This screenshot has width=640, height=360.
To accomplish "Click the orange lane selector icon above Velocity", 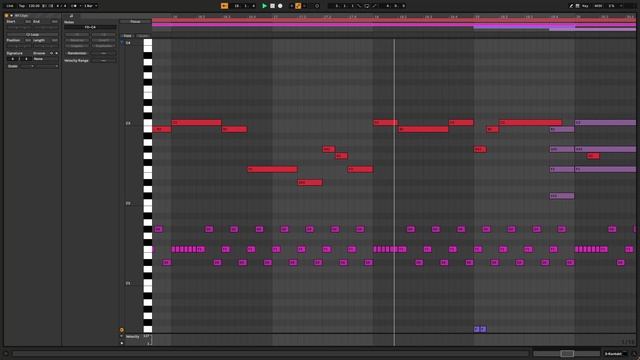I will [x=122, y=330].
